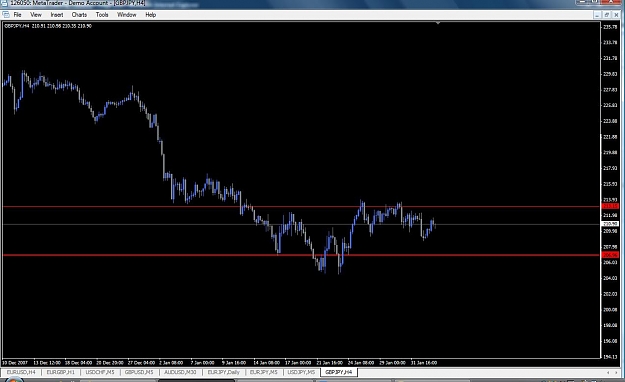The height and width of the screenshot is (382, 625).
Task: Switch to the EURJPY,Daily chart tab
Action: point(224,372)
